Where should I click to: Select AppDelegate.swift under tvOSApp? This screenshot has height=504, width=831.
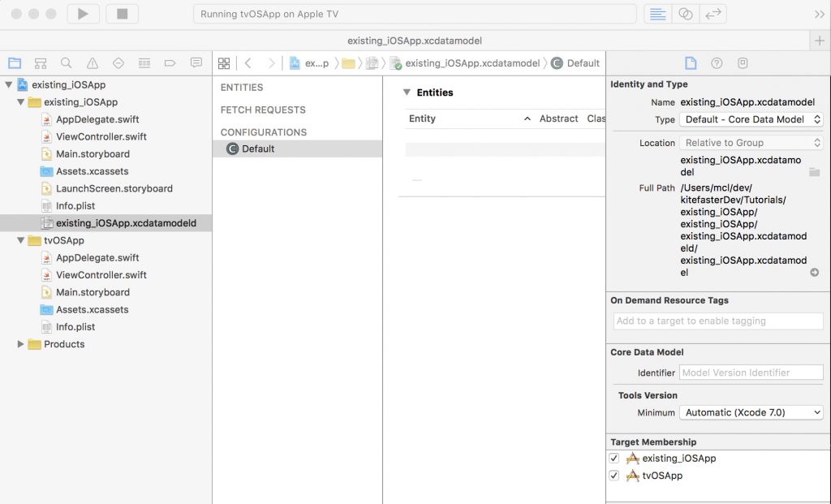(x=97, y=257)
